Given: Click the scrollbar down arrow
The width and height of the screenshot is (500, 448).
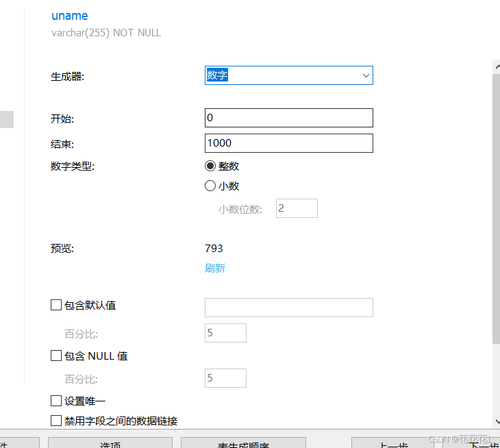Looking at the screenshot, I should [497, 421].
